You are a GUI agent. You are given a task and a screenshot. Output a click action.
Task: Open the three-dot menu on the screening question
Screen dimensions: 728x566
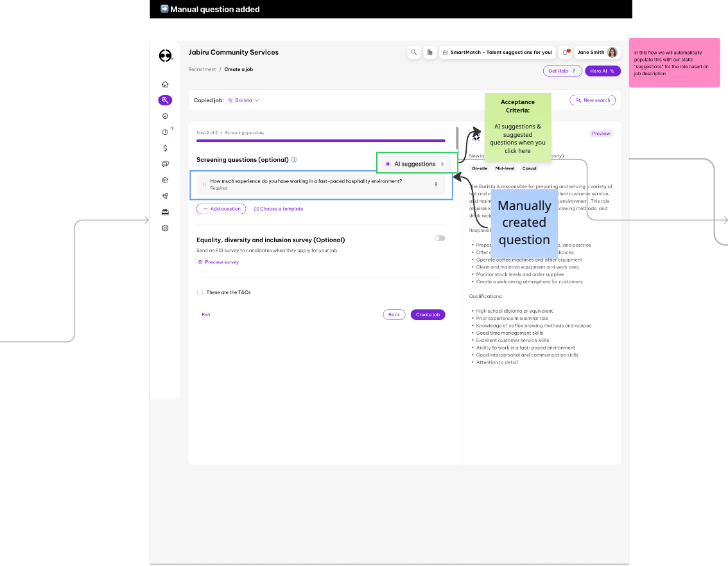pyautogui.click(x=436, y=184)
